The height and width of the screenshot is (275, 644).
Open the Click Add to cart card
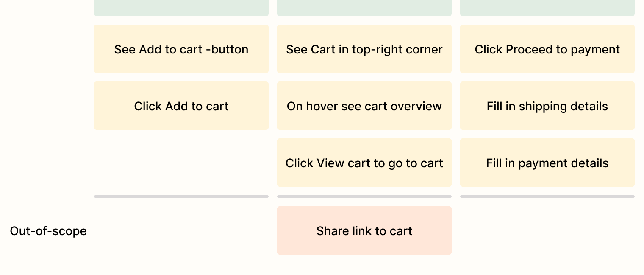tap(181, 106)
